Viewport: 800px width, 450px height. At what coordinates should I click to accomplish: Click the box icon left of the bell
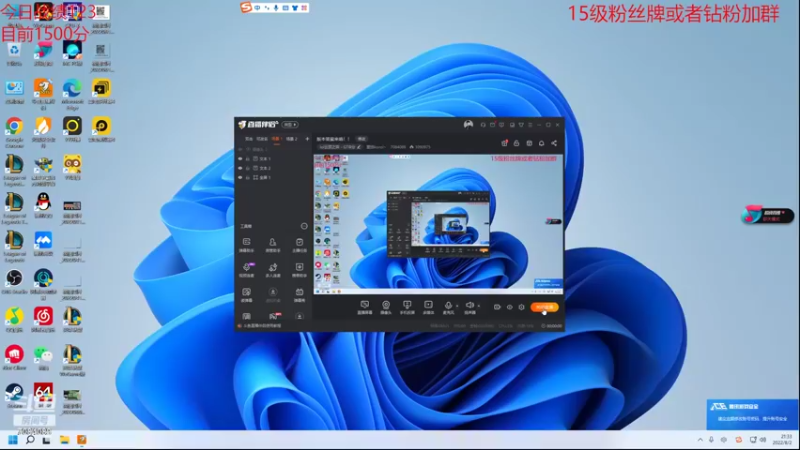coord(529,143)
